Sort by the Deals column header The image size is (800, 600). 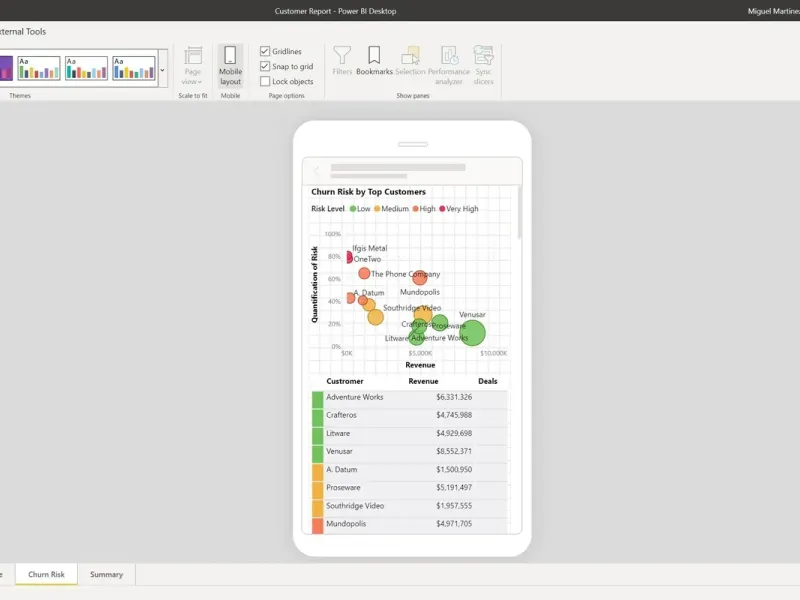click(487, 381)
